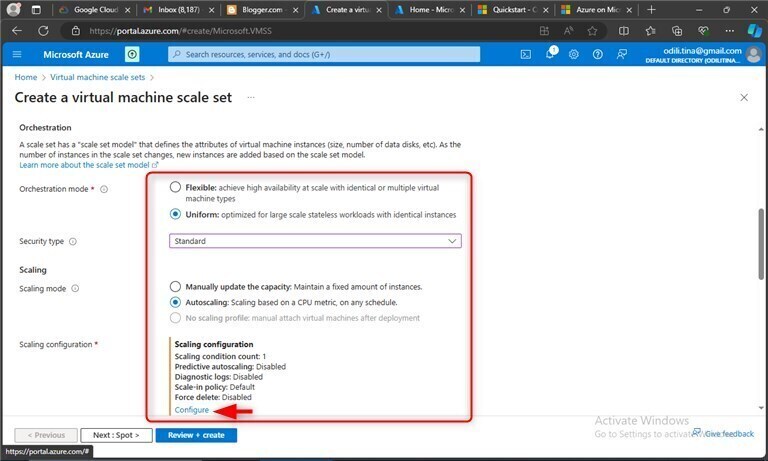768x461 pixels.
Task: Open Azure Cloud Shell icon
Action: tap(526, 54)
